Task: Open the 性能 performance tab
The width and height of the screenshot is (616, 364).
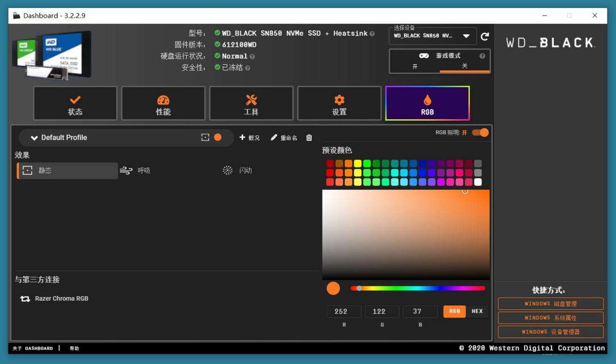Action: [x=163, y=103]
